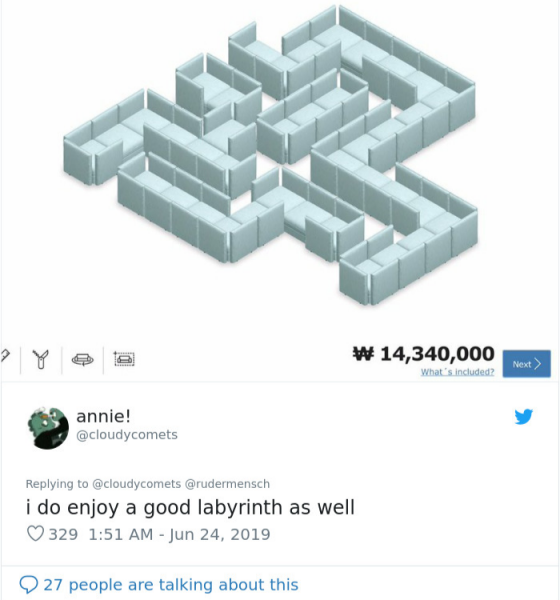Open "27 people are talking about this"

click(171, 585)
